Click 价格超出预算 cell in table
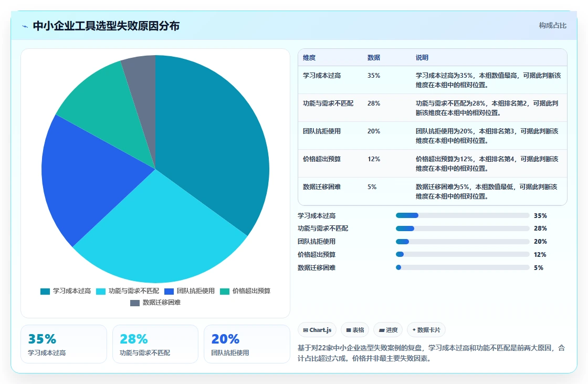This screenshot has width=588, height=384. click(322, 159)
